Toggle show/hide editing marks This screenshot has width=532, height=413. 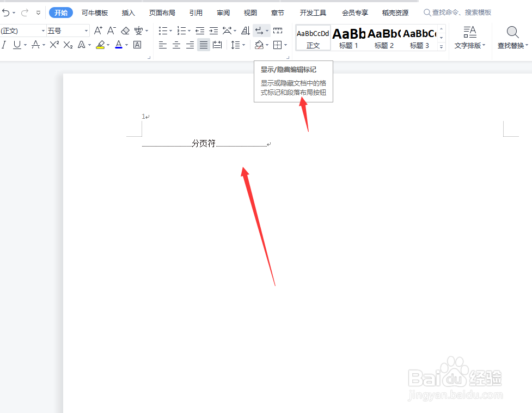click(259, 31)
